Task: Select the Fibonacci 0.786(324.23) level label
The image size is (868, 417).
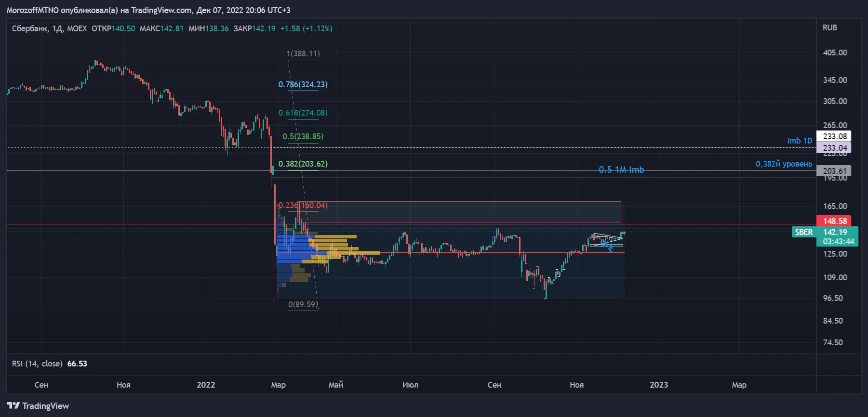Action: click(x=303, y=84)
